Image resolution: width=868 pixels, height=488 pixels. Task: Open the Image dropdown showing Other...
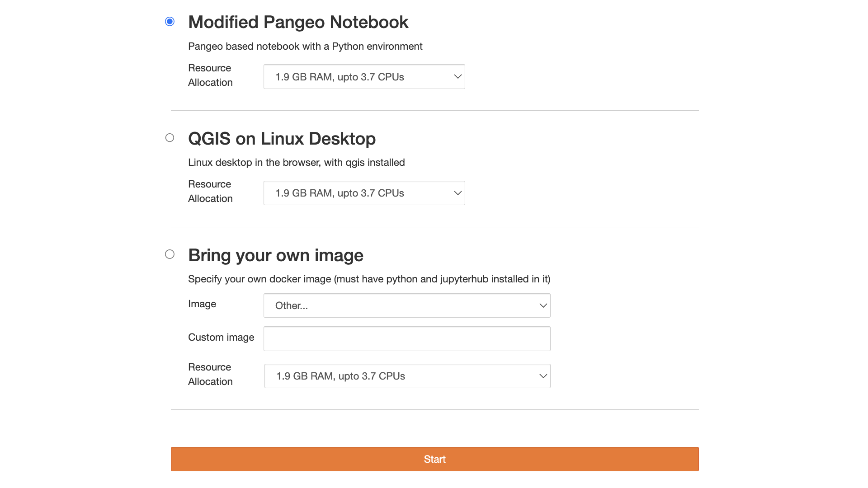coord(407,305)
